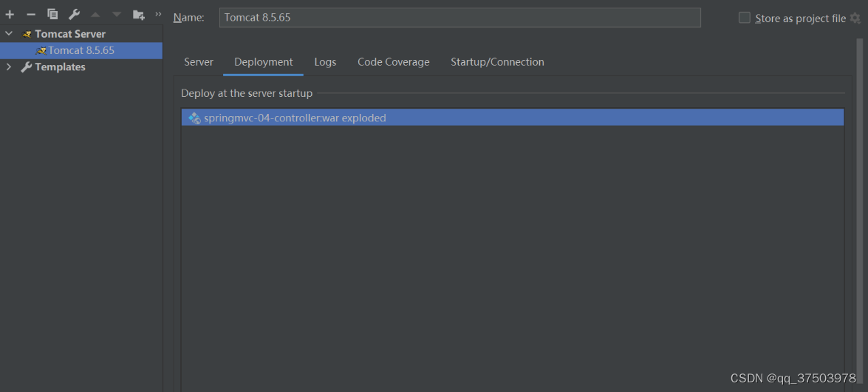Open the wrench edit templates icon

click(x=74, y=14)
